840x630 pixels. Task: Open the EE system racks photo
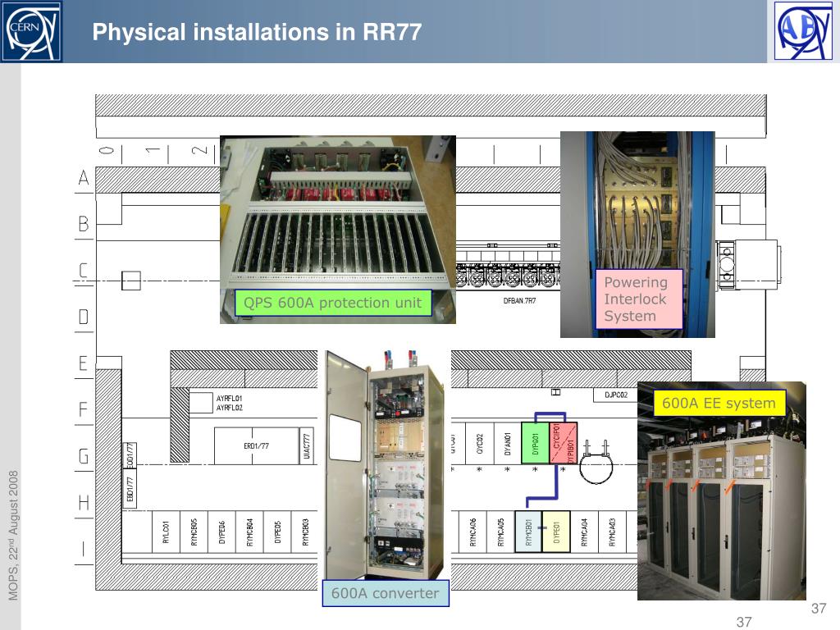[x=722, y=491]
